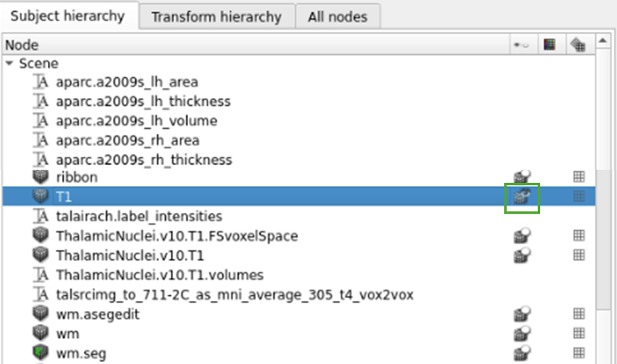Image resolution: width=617 pixels, height=364 pixels.
Task: Click the color column header icon
Action: coord(549,46)
